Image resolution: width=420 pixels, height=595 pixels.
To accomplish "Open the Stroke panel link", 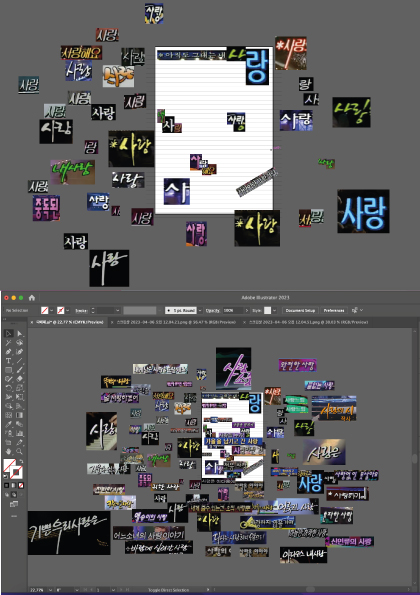I will coord(81,310).
